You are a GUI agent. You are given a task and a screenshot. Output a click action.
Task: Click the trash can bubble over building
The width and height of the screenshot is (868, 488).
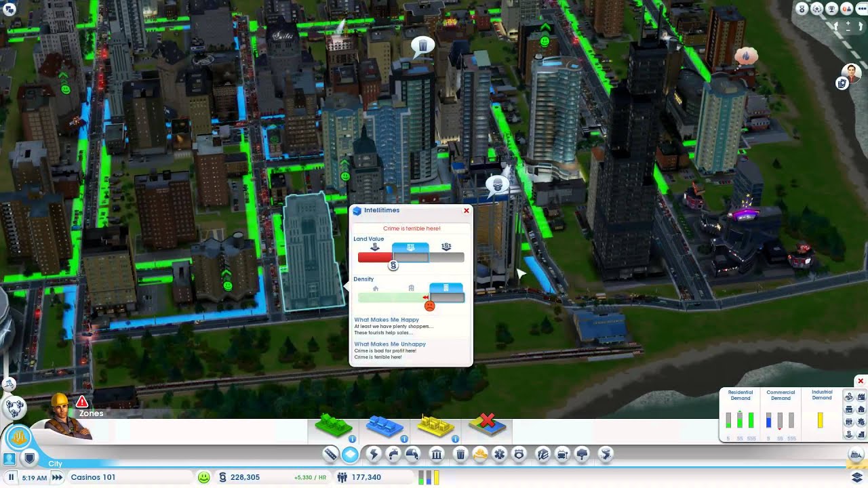(x=423, y=46)
